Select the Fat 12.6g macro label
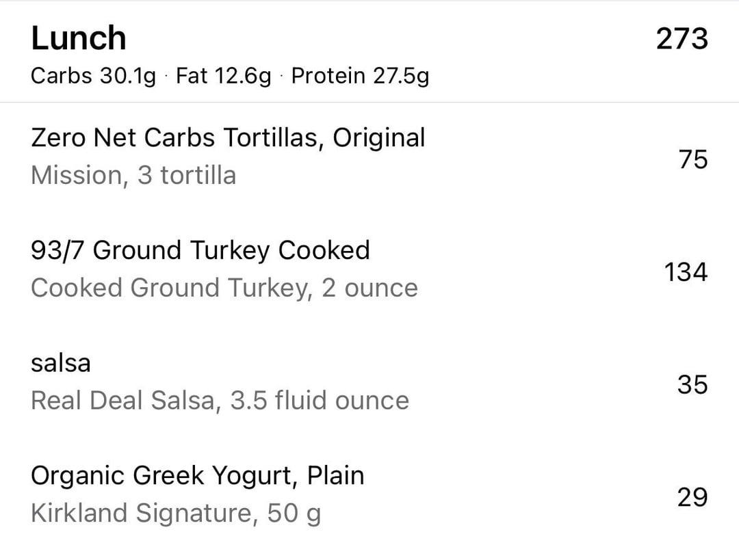This screenshot has height=560, width=739. (223, 76)
